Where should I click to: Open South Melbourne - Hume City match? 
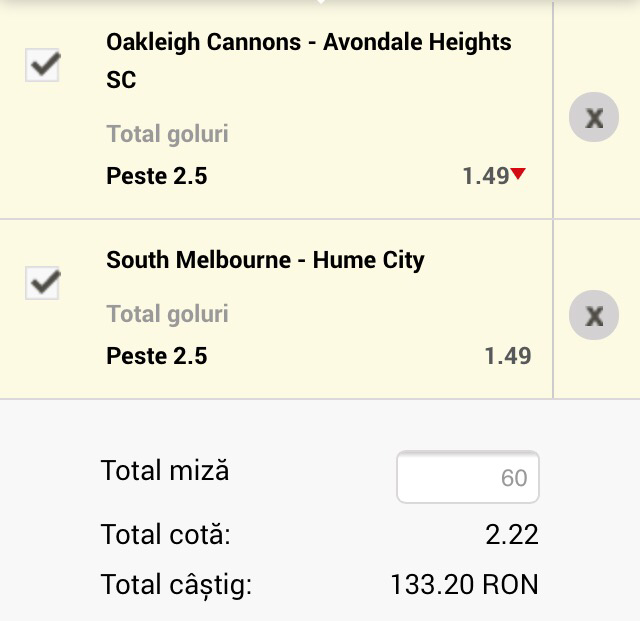[265, 260]
